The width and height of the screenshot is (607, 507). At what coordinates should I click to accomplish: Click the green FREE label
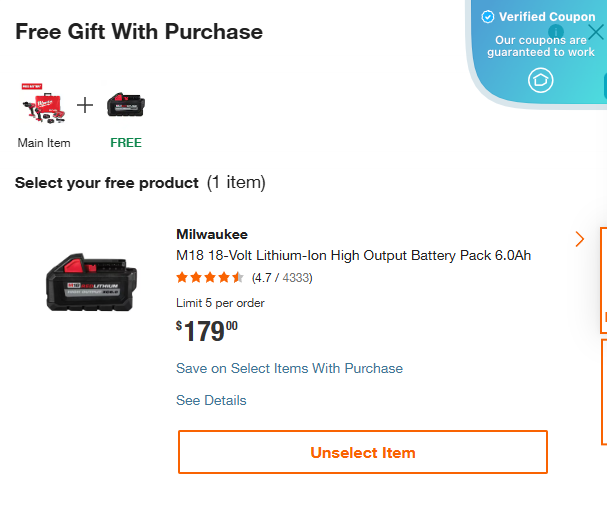(126, 142)
